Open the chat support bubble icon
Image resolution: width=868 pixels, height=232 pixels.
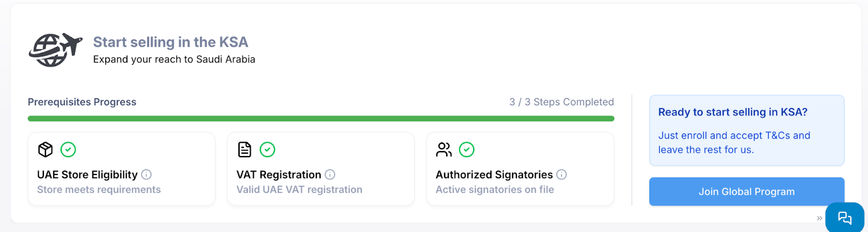pos(845,218)
